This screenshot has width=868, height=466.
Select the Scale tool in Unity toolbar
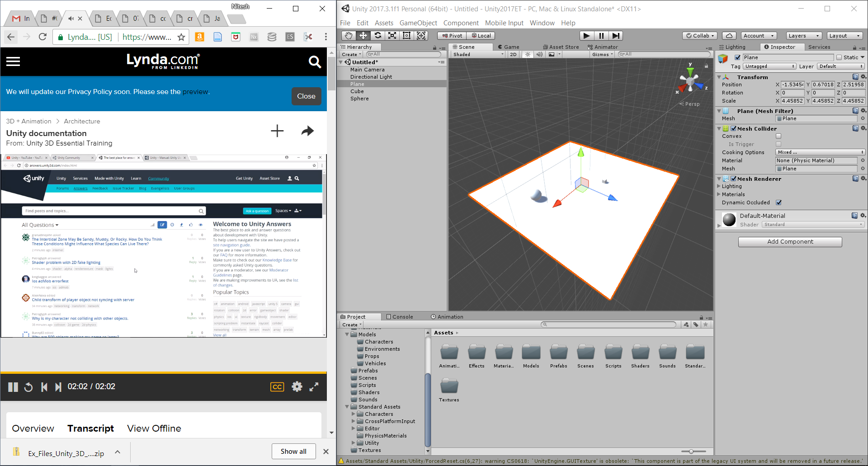point(392,36)
